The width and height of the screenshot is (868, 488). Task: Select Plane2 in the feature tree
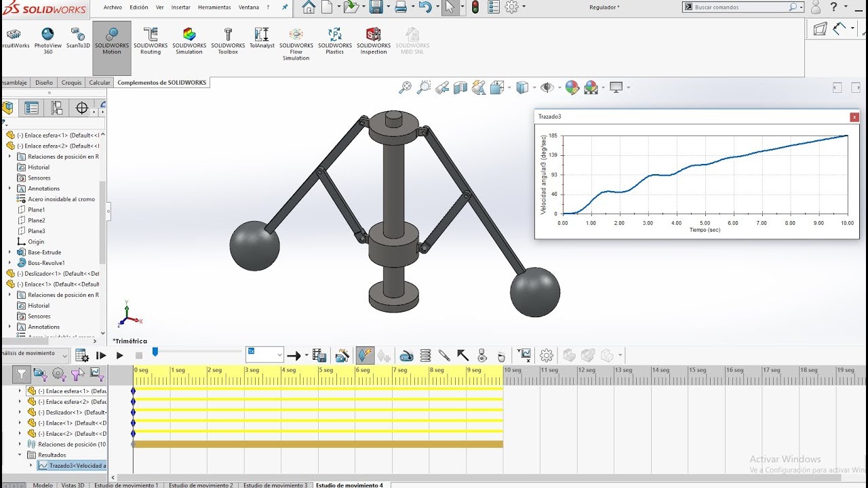pyautogui.click(x=37, y=220)
